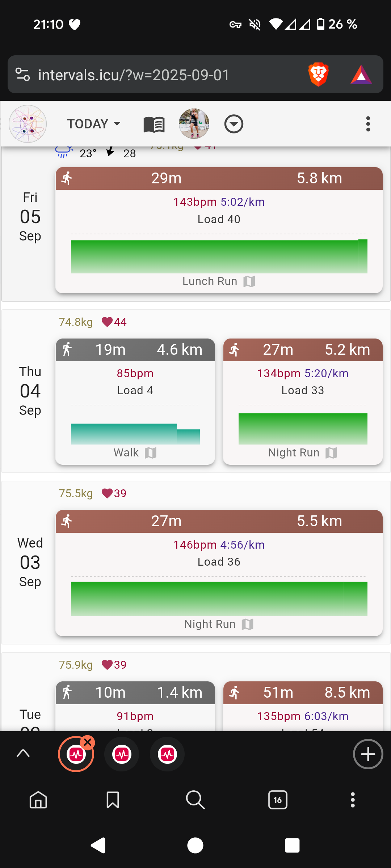Tap the browser bookmark icon

coord(113,800)
